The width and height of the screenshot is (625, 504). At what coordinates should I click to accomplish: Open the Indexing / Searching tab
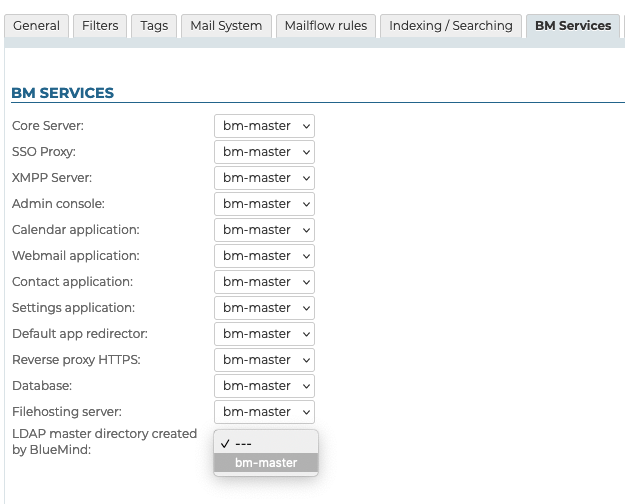pos(450,26)
